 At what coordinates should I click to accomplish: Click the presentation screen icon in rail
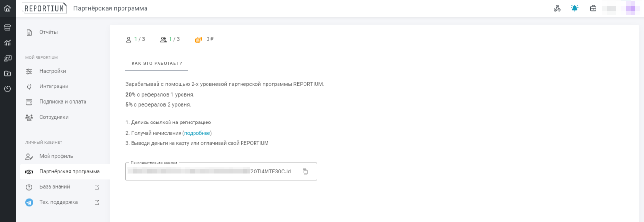click(7, 58)
